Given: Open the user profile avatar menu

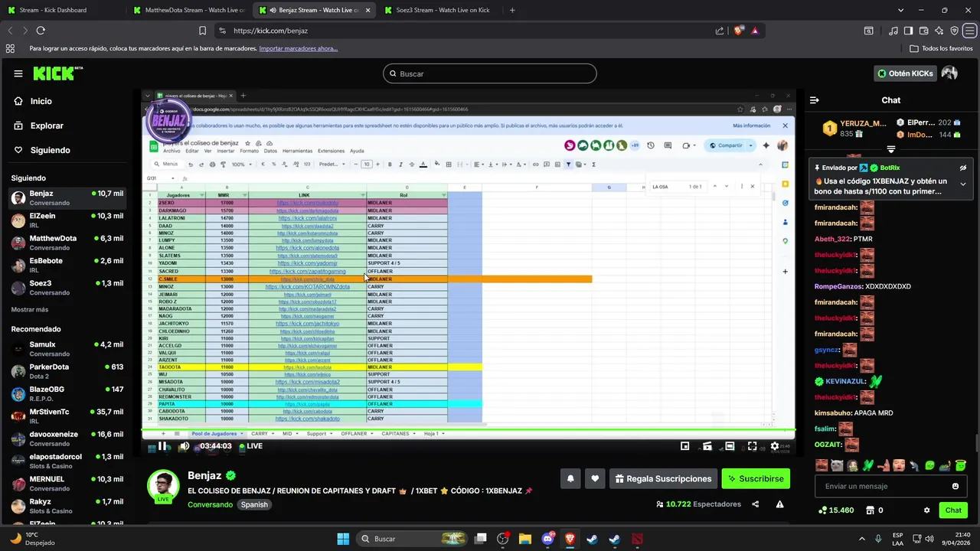Looking at the screenshot, I should tap(949, 73).
